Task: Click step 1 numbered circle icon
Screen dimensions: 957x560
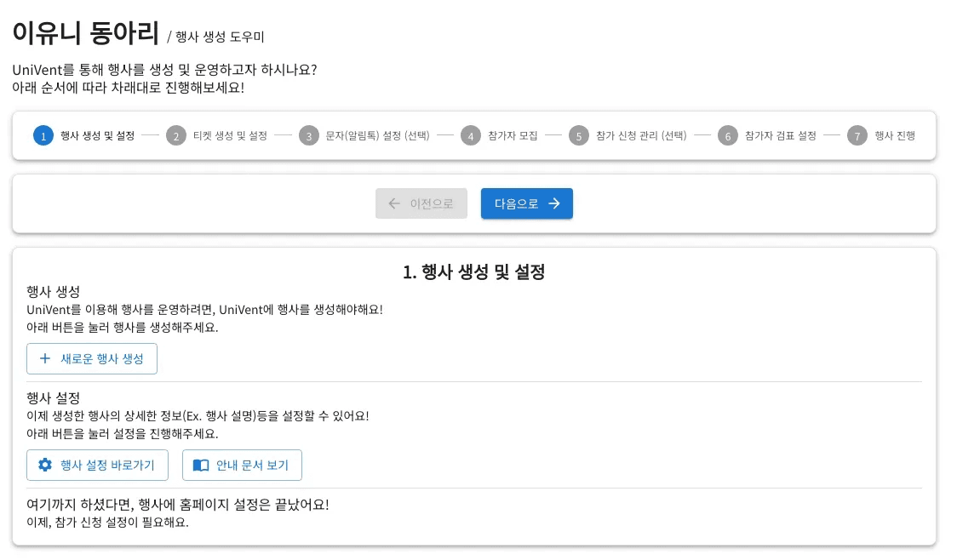Action: 43,136
